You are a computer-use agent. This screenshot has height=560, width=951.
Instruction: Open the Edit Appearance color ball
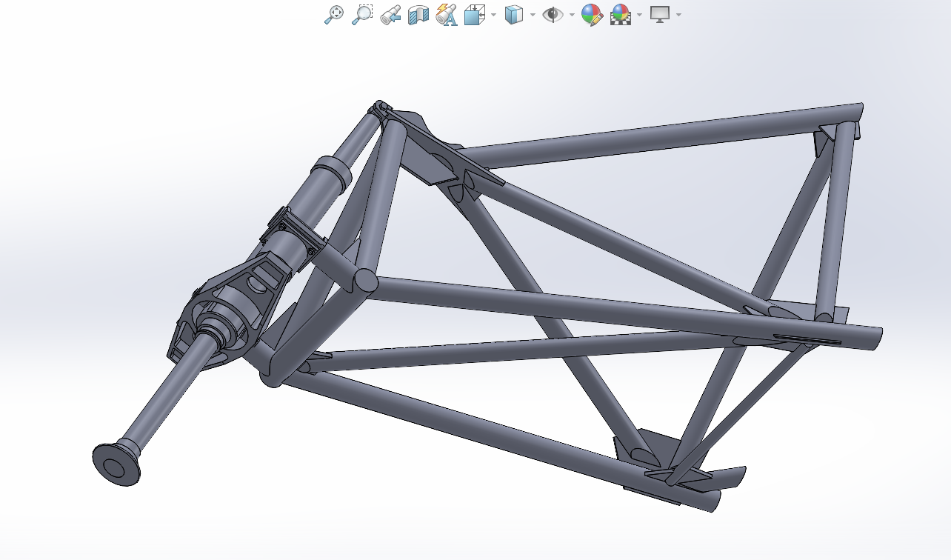coord(592,14)
